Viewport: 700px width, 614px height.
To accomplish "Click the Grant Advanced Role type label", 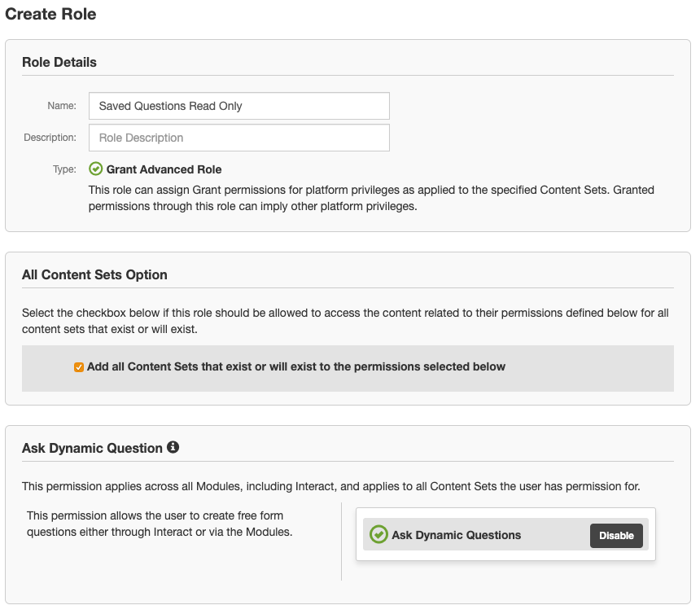I will coord(164,169).
